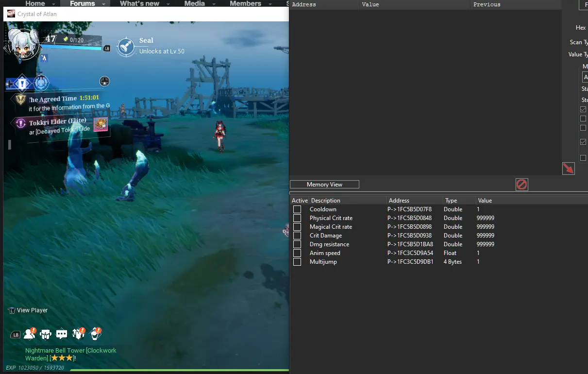This screenshot has height=374, width=588.
Task: Open the backpack inventory icon
Action: click(x=46, y=334)
